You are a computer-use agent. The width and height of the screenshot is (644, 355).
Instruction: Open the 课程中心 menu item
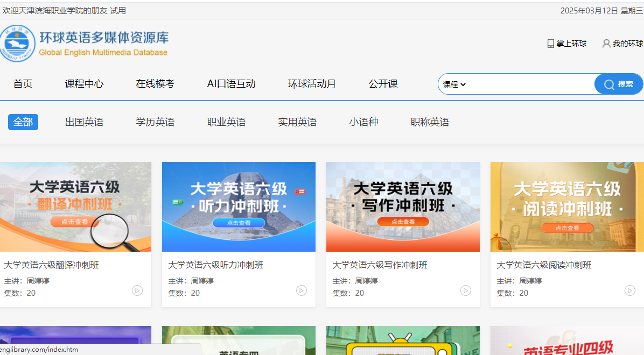pos(85,84)
